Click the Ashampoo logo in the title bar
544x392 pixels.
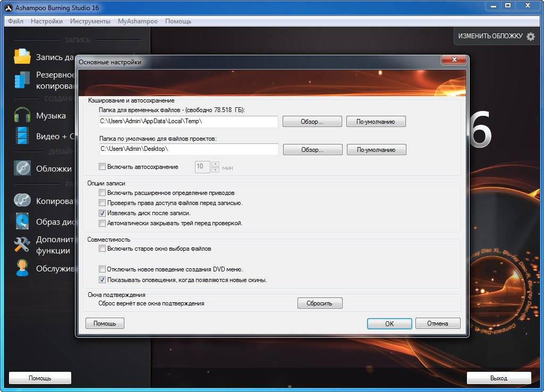click(x=8, y=7)
